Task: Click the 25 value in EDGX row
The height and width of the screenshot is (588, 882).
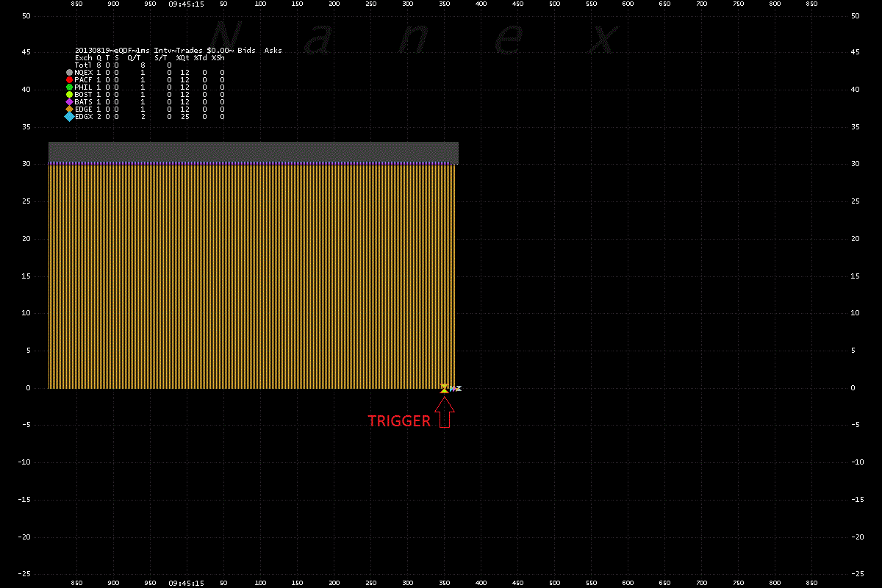Action: tap(184, 116)
